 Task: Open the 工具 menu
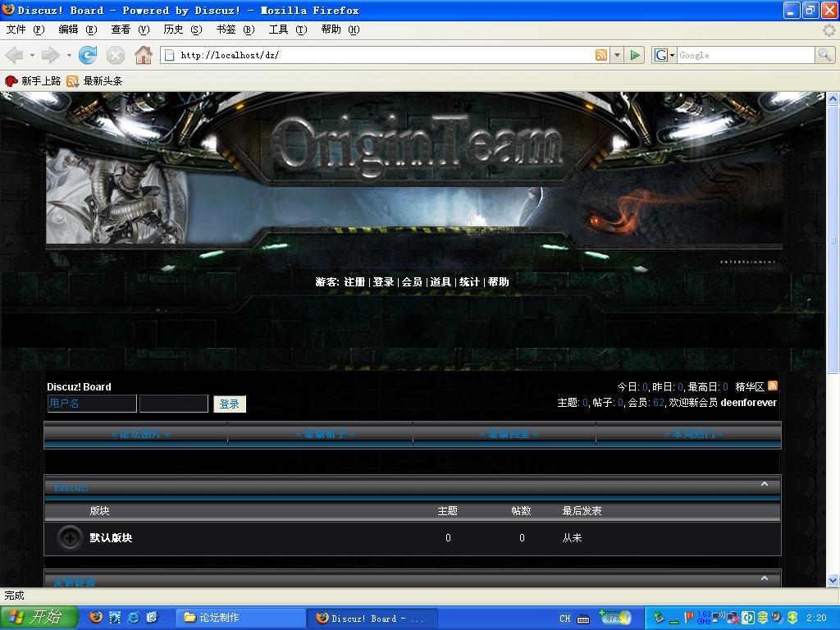(x=288, y=30)
